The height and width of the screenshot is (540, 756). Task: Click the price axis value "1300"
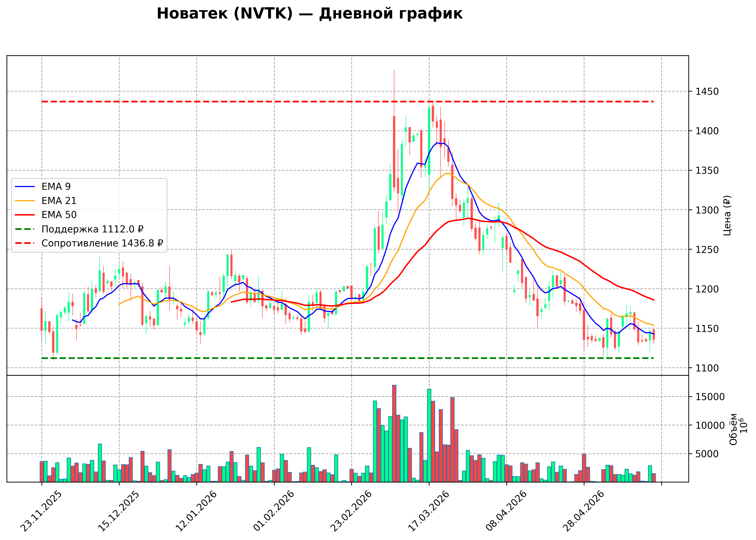click(x=707, y=210)
